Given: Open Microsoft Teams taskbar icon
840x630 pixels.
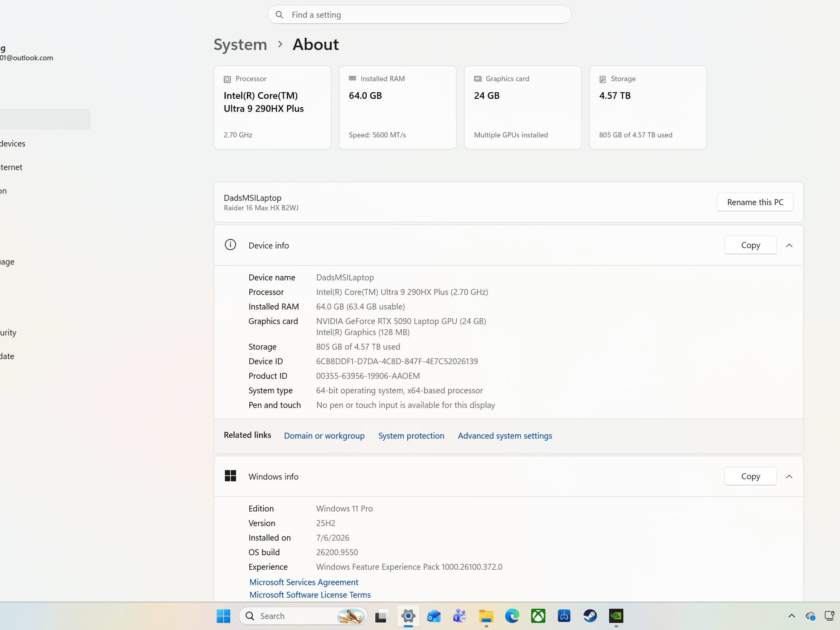Looking at the screenshot, I should click(460, 616).
